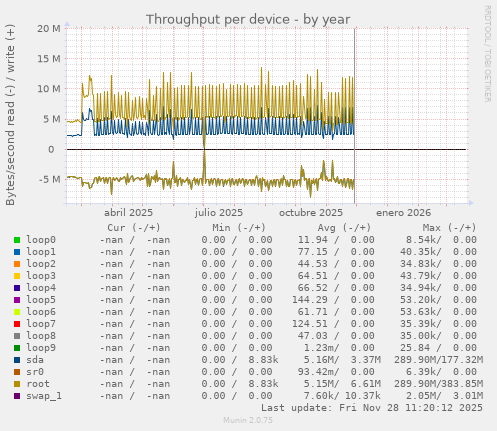Screen dimensions: 497x431
Task: Click loop3 max value 43.79k
Action: [x=421, y=276]
